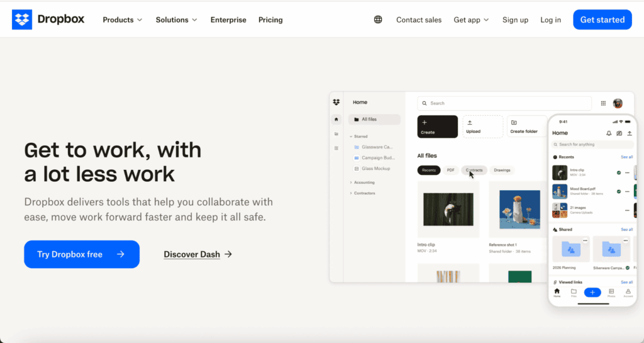644x343 pixels.
Task: Collapse the Starred section in mockup sidebar
Action: pos(351,137)
